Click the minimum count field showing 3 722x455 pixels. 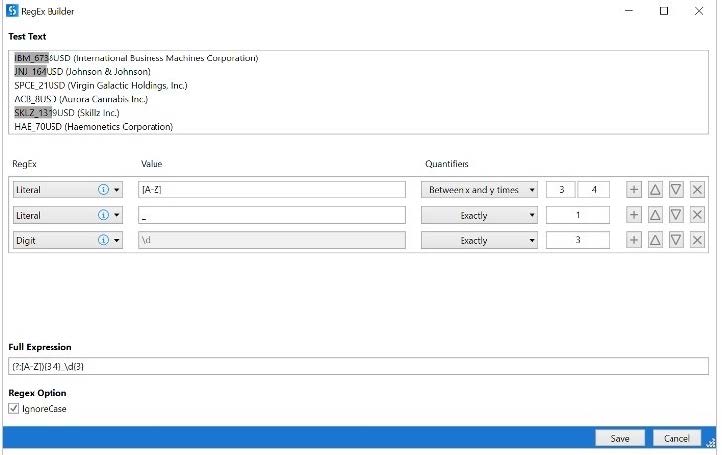[x=561, y=190]
